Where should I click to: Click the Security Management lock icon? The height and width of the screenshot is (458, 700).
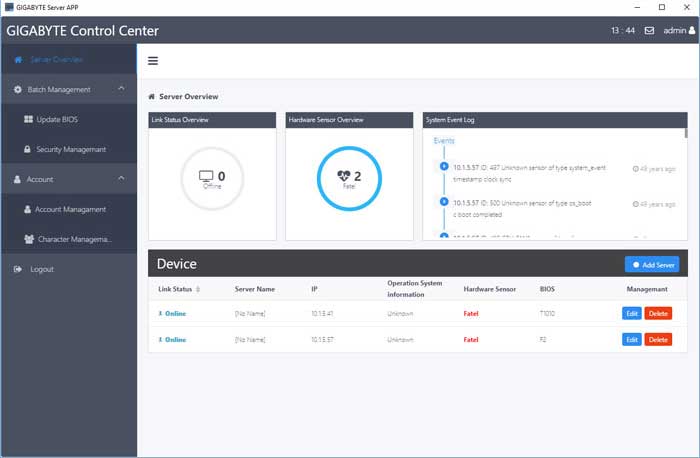coord(27,149)
